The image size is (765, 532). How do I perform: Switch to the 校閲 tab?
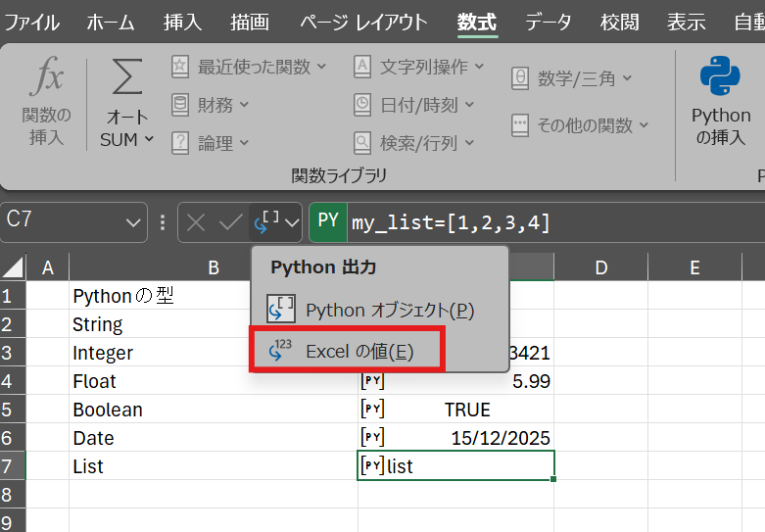[620, 23]
